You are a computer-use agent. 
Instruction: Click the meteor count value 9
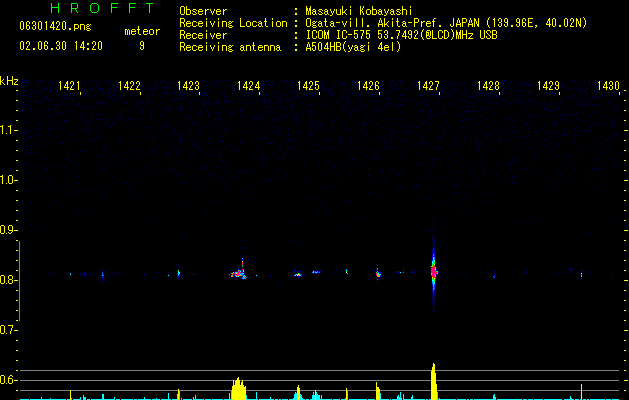pyautogui.click(x=142, y=46)
